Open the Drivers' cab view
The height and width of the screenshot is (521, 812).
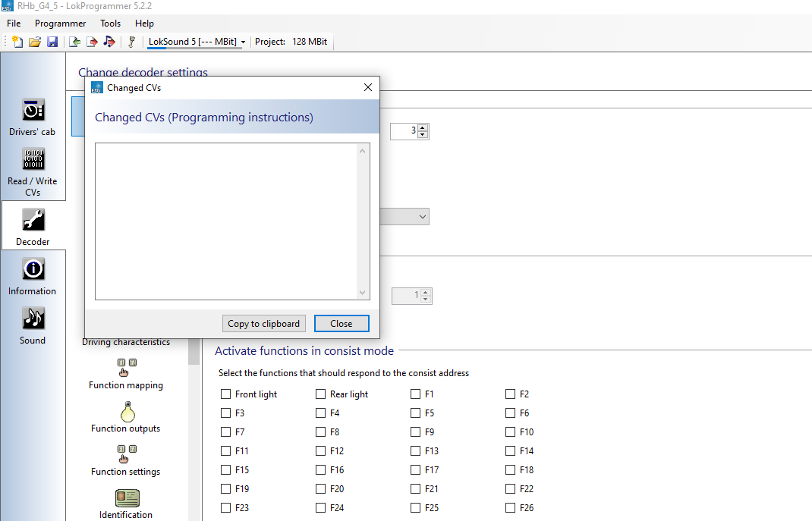tap(32, 118)
